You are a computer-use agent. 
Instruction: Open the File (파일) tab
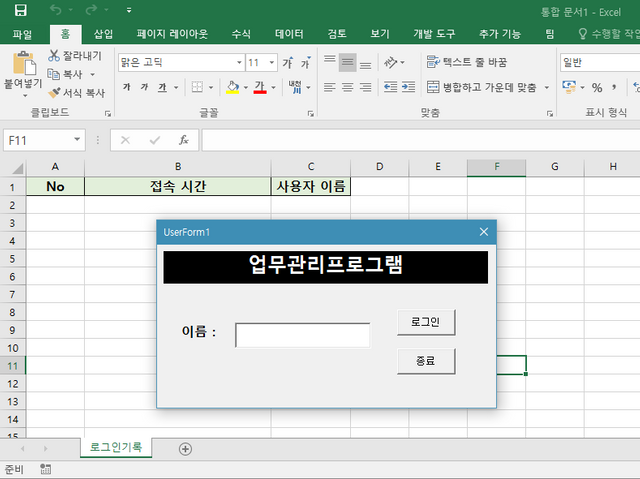point(22,34)
